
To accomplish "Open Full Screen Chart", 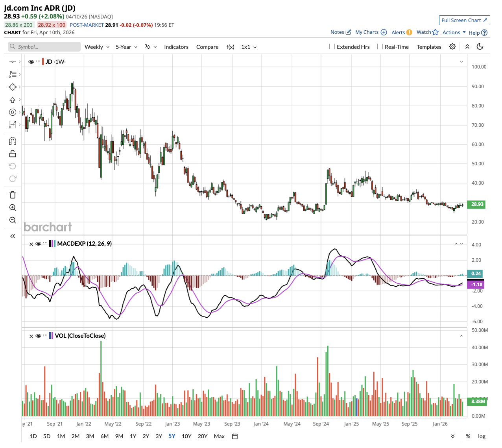I will pyautogui.click(x=464, y=20).
